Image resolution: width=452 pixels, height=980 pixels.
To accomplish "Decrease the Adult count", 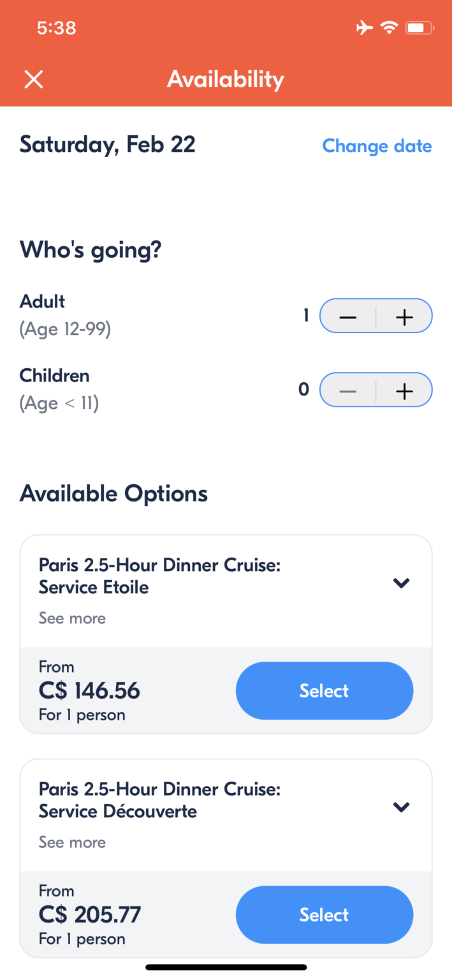I will 347,315.
